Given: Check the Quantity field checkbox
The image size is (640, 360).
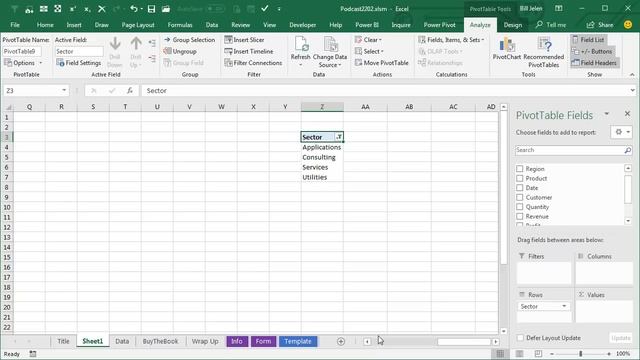Looking at the screenshot, I should (520, 207).
